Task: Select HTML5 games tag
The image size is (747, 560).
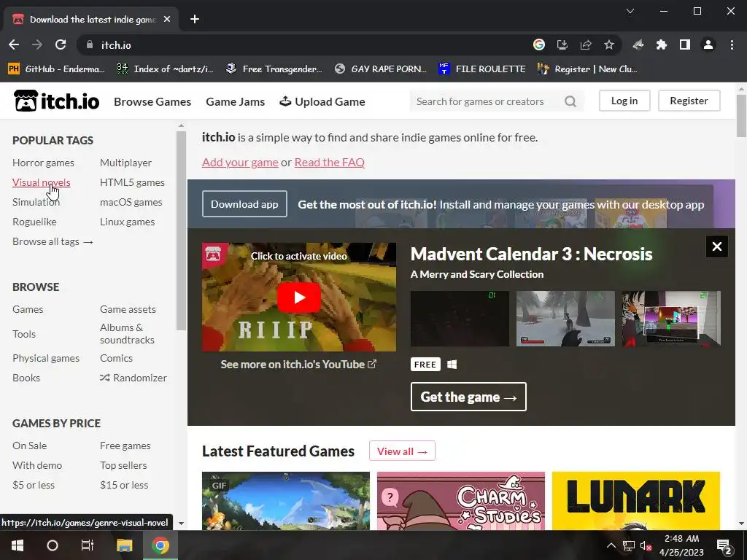Action: pyautogui.click(x=133, y=182)
